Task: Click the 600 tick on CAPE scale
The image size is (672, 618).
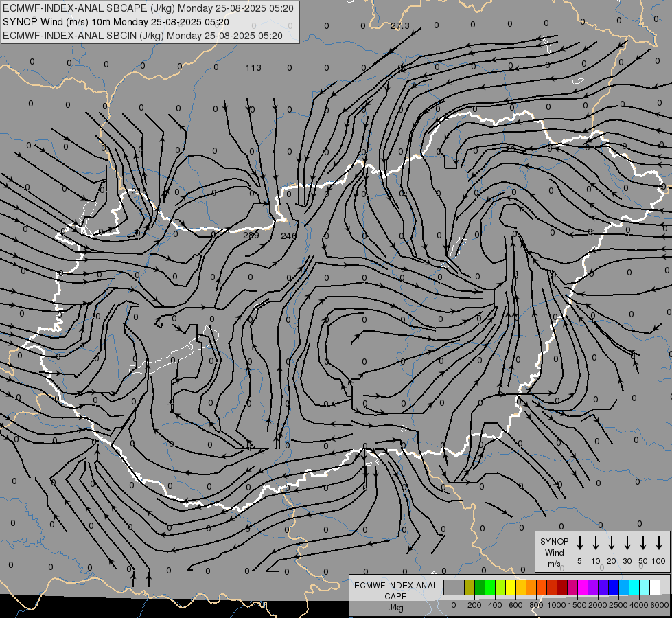Action: point(515,605)
